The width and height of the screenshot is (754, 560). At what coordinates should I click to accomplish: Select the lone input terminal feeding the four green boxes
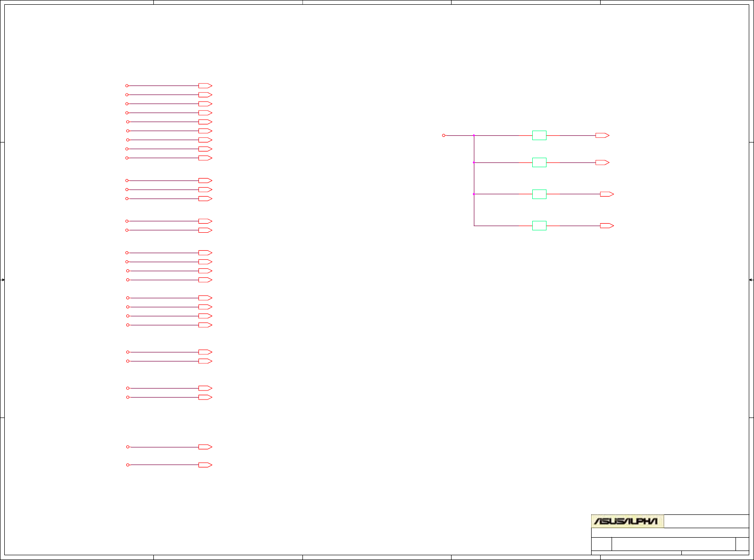[444, 135]
